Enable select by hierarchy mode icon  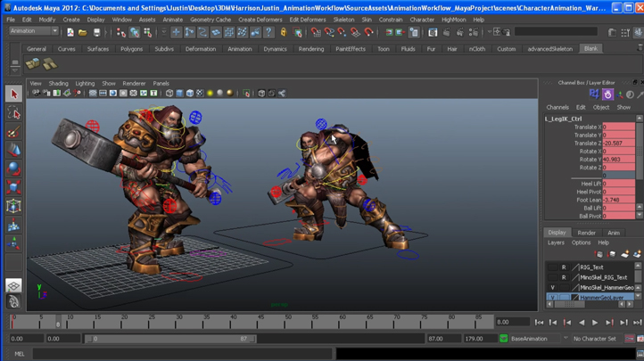coord(120,32)
